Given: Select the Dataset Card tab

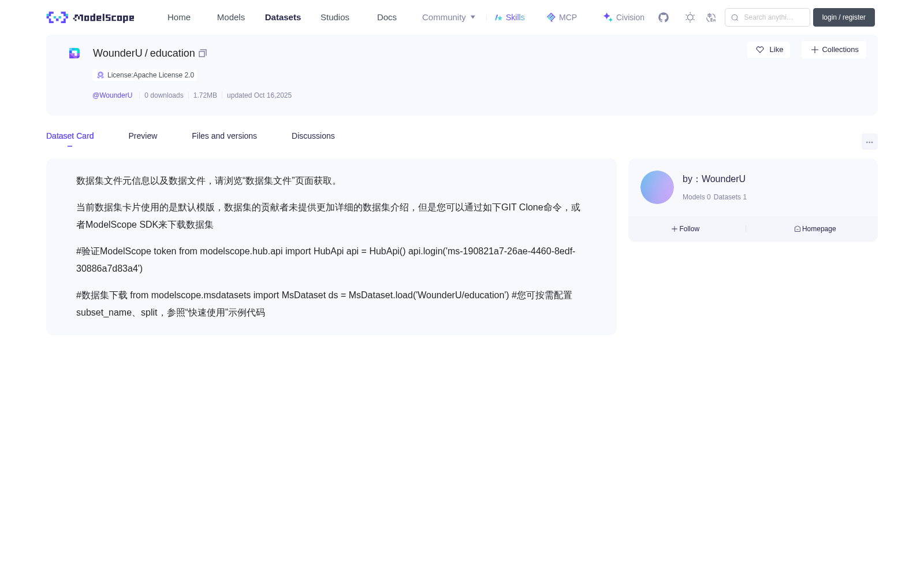Looking at the screenshot, I should point(70,136).
